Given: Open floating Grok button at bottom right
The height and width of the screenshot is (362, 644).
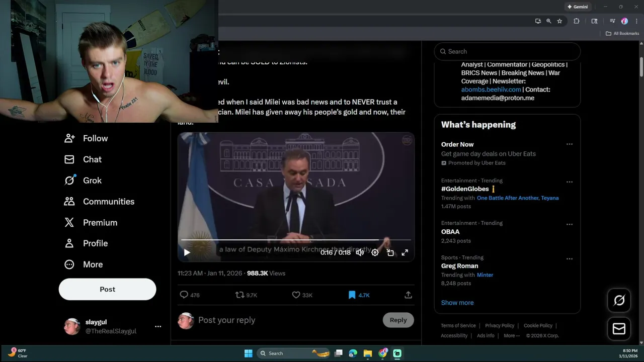Looking at the screenshot, I should [x=619, y=300].
